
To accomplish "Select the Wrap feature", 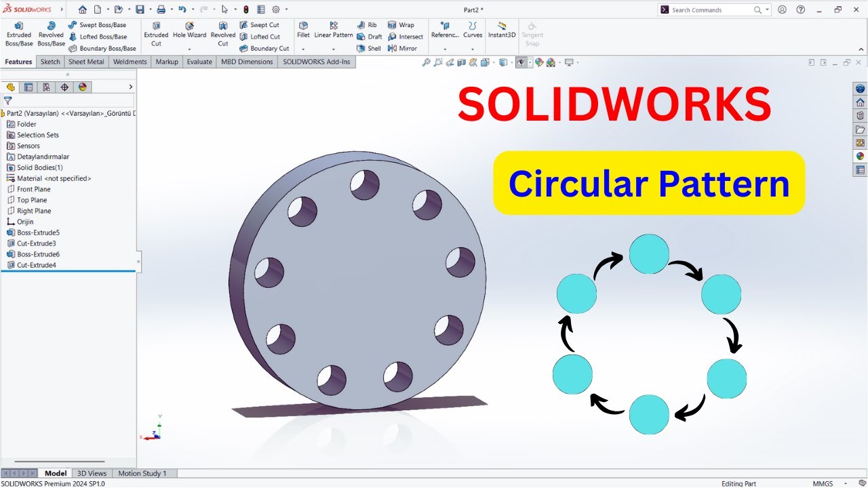I will pyautogui.click(x=401, y=25).
